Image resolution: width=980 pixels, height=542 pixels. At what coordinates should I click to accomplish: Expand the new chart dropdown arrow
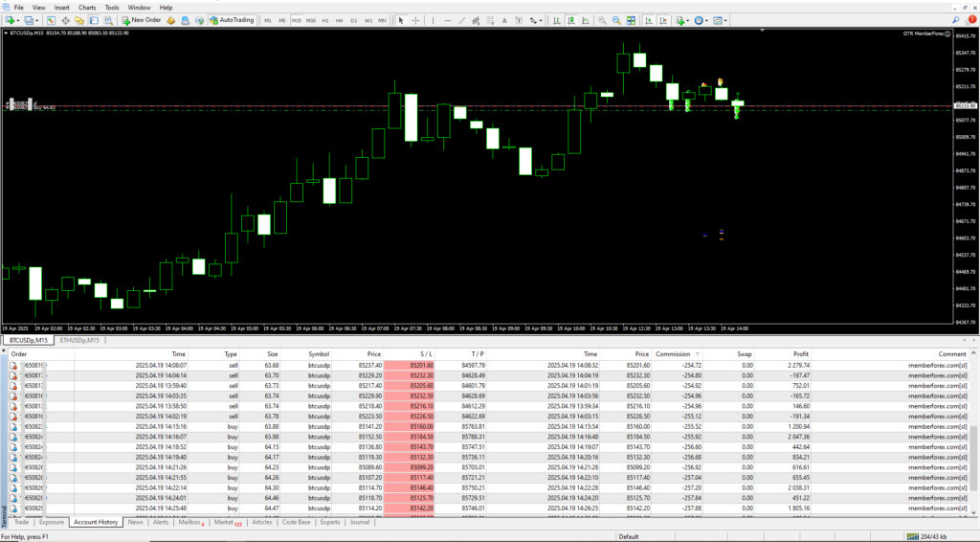[x=18, y=19]
